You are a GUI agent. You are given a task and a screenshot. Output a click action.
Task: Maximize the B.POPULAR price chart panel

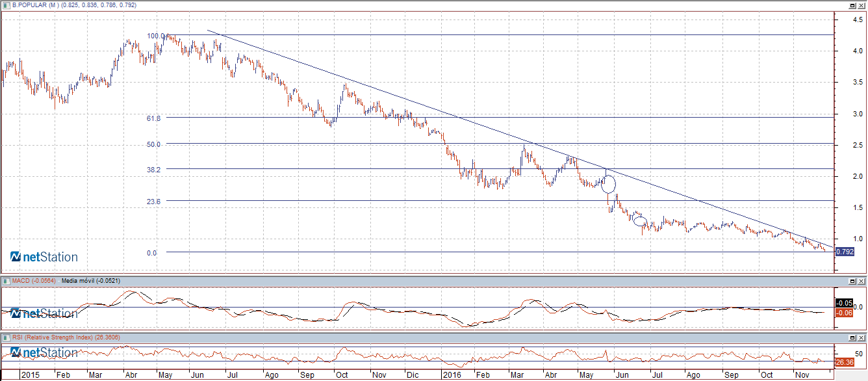click(852, 5)
